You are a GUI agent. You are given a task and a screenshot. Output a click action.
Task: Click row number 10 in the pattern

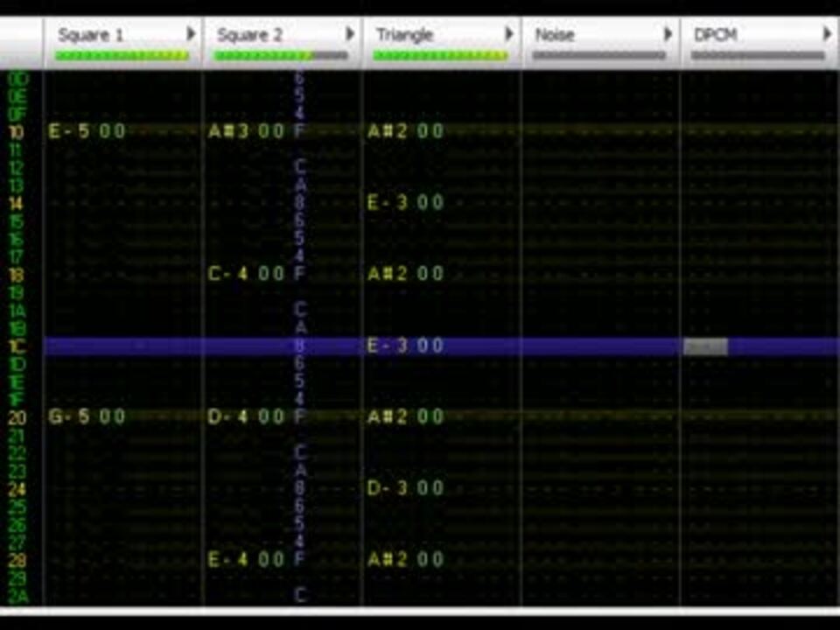(x=17, y=131)
